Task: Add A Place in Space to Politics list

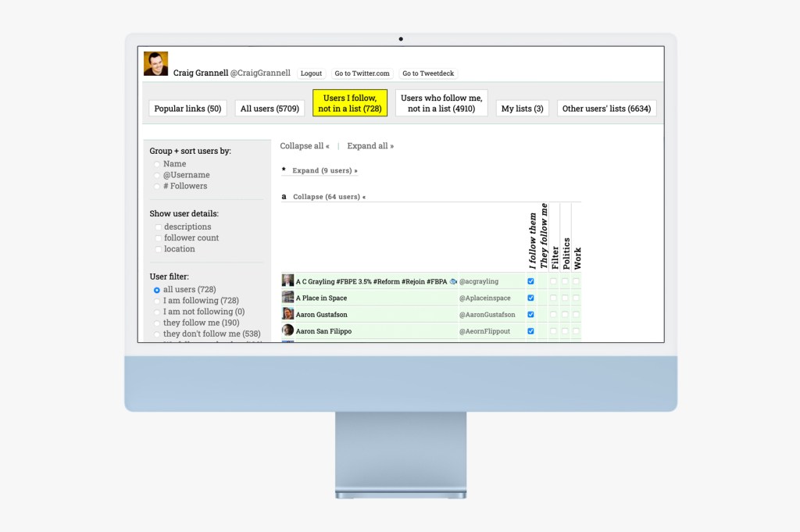Action: [565, 298]
